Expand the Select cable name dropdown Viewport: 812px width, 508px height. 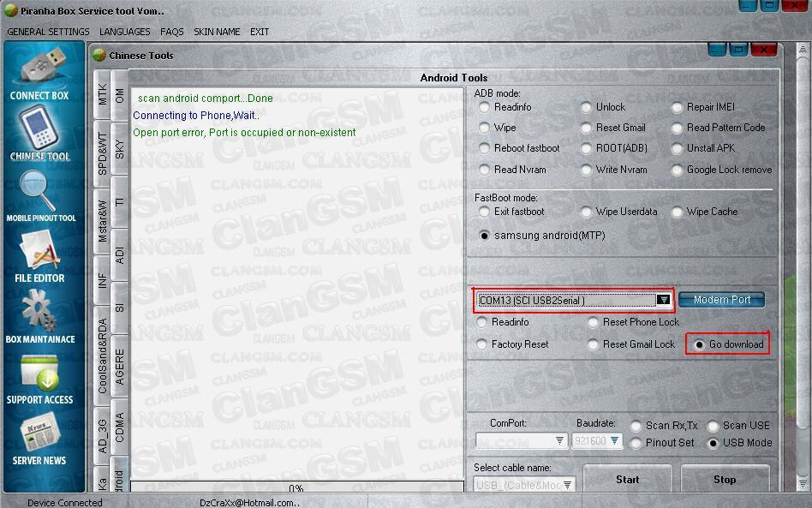coord(568,485)
